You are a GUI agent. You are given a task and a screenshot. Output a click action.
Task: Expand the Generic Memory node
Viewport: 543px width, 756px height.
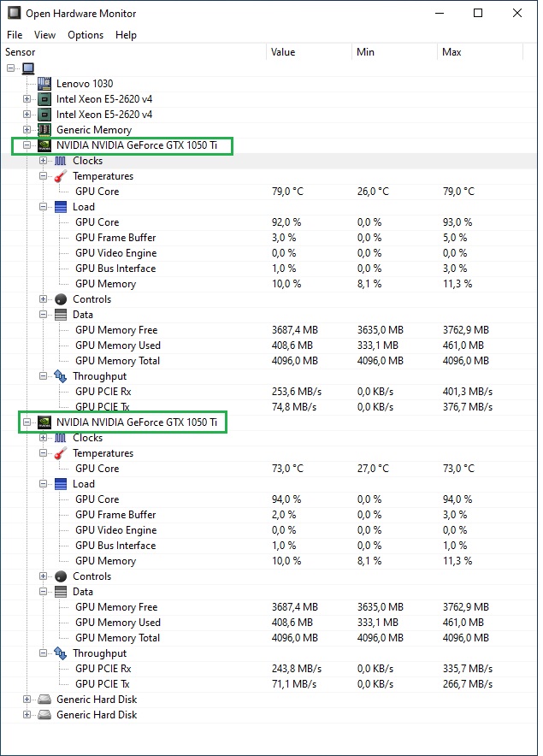27,130
